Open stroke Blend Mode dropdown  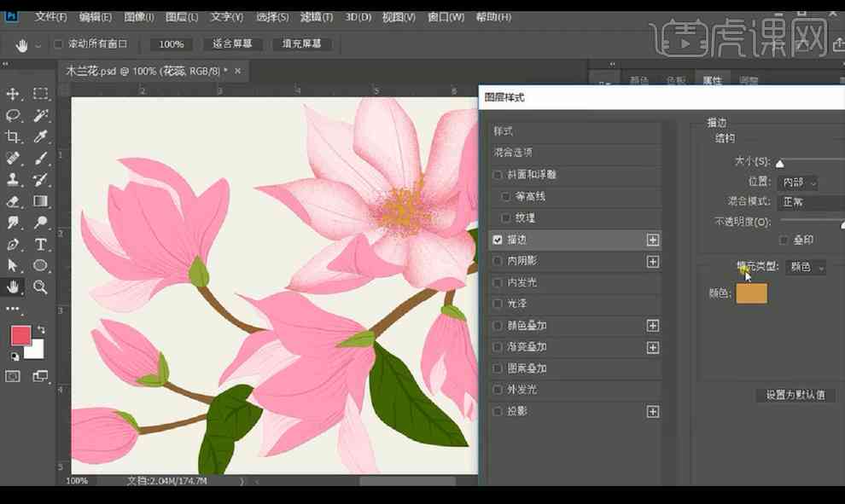pyautogui.click(x=811, y=202)
